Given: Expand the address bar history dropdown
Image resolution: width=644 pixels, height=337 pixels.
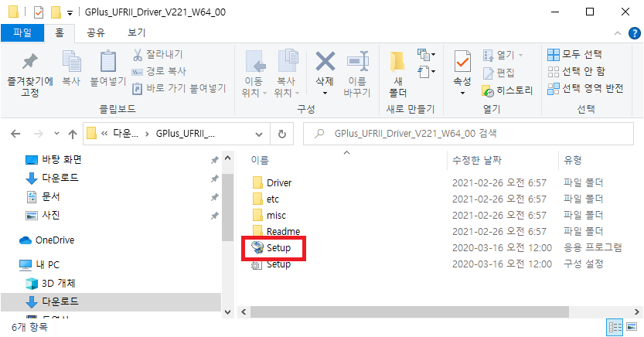Looking at the screenshot, I should point(259,134).
